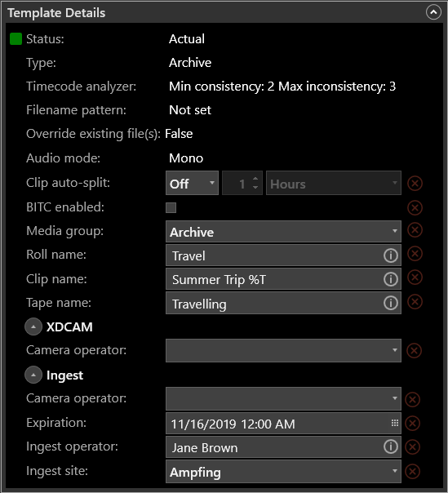
Task: Open the Clip auto-split Off dropdown
Action: click(192, 183)
